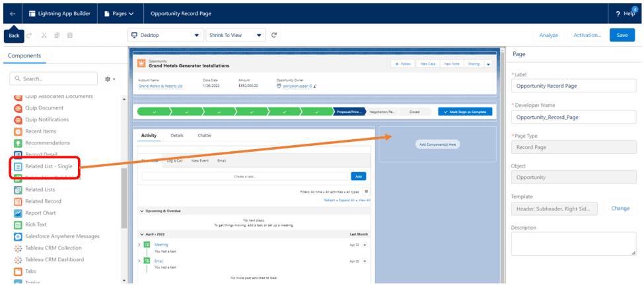Click the paste clipboard icon

point(70,36)
